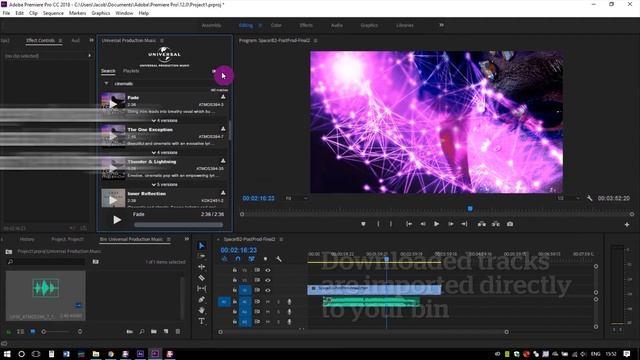The height and width of the screenshot is (360, 640).
Task: Hide track V3 using eye icon
Action: point(268,270)
